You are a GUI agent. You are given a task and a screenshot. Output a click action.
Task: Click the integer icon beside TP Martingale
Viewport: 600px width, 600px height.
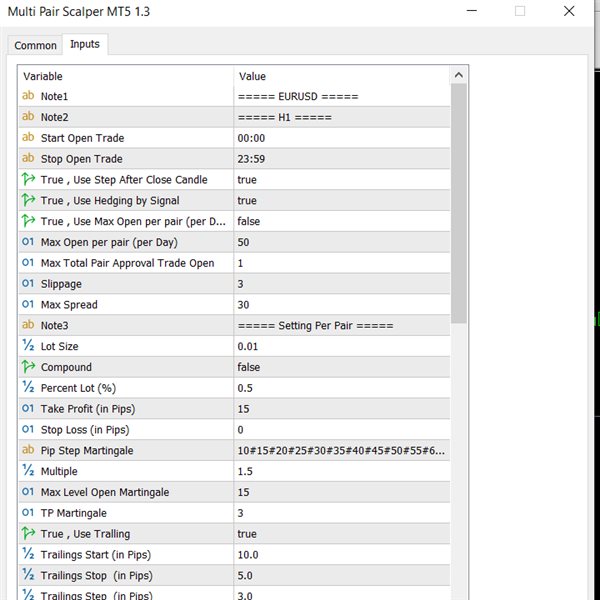pos(28,512)
